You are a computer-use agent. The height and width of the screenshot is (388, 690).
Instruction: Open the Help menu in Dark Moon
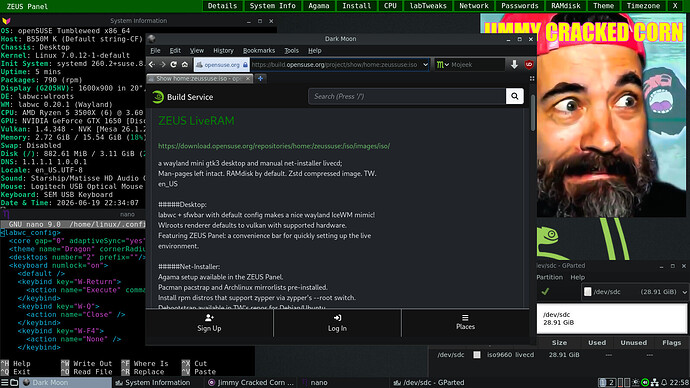coord(315,51)
